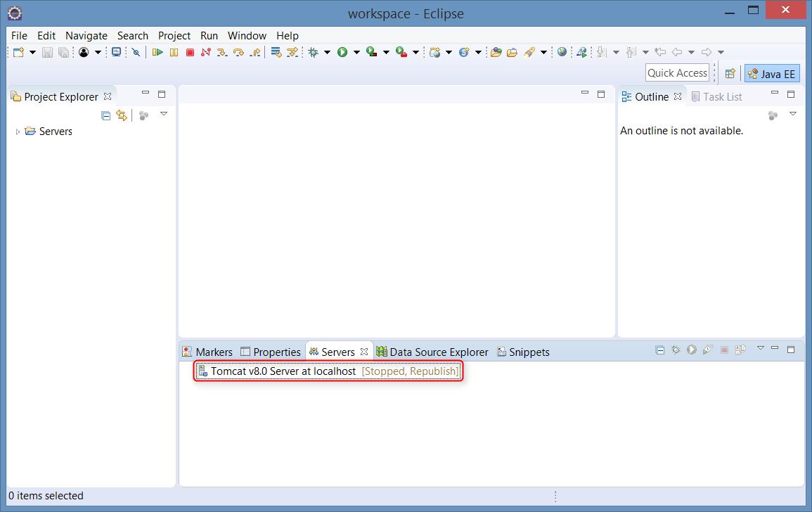Click the green Run button in main toolbar
The width and height of the screenshot is (812, 512).
[342, 52]
